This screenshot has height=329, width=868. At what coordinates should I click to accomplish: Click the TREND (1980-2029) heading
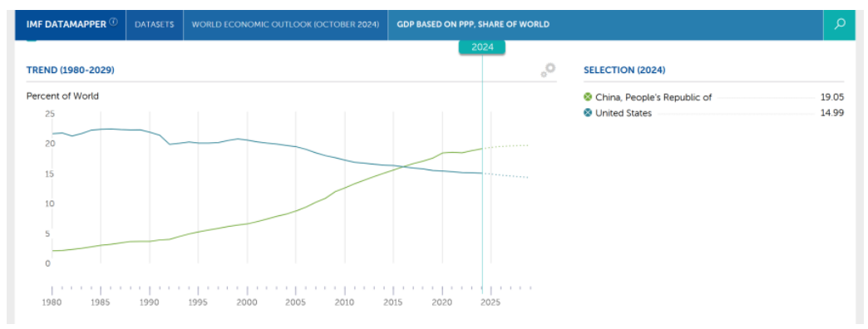click(x=71, y=71)
